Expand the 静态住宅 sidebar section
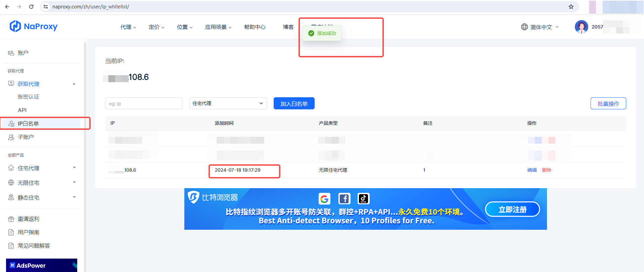The height and width of the screenshot is (272, 644). point(74,197)
